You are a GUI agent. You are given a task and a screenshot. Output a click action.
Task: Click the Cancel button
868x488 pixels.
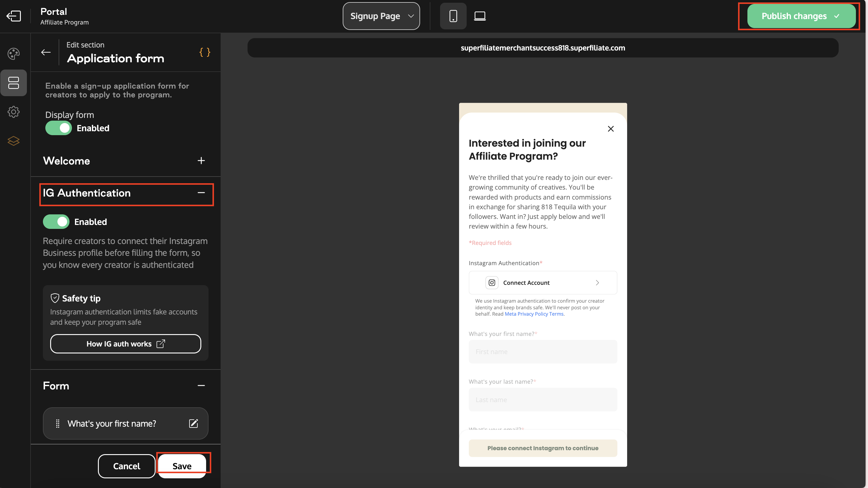coord(127,466)
